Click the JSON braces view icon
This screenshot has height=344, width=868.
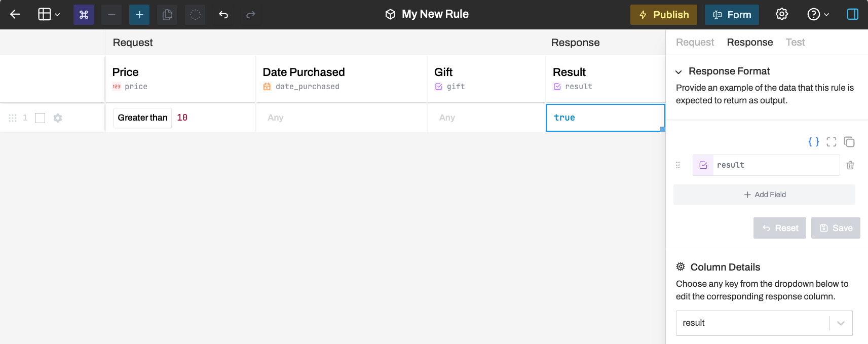[x=813, y=142]
